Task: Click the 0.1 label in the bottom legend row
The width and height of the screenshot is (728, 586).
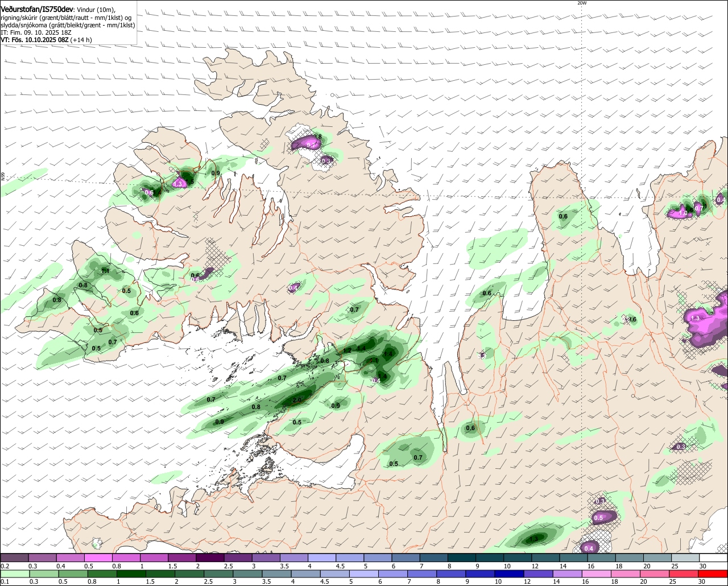Action: (x=5, y=581)
